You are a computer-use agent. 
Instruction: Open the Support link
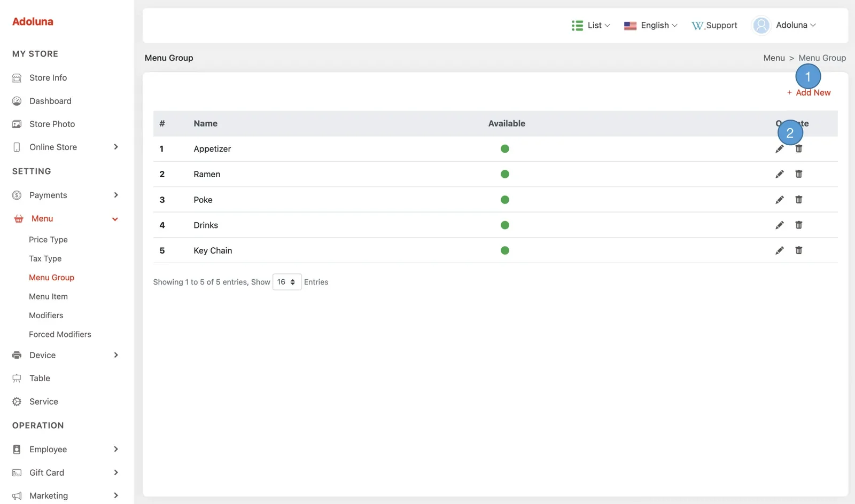pos(714,26)
